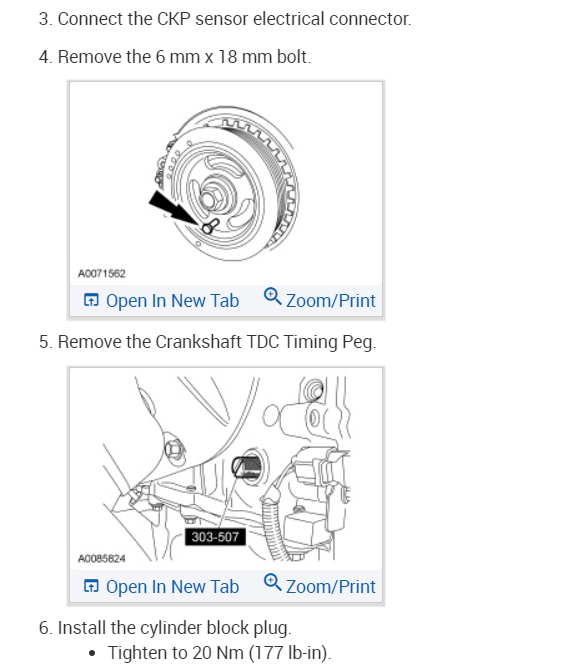Click step 4 Remove the 6 mm bolt text
Screen dimensions: 579x664
pyautogui.click(x=175, y=57)
